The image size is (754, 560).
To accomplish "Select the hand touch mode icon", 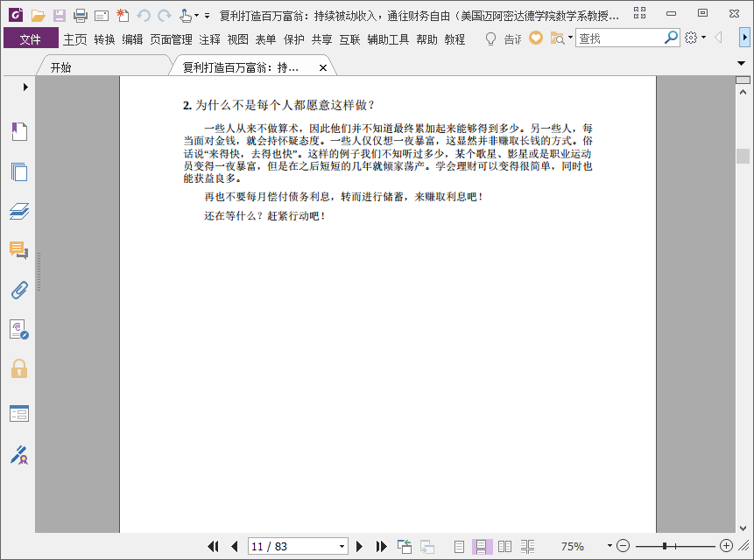I will pos(185,16).
